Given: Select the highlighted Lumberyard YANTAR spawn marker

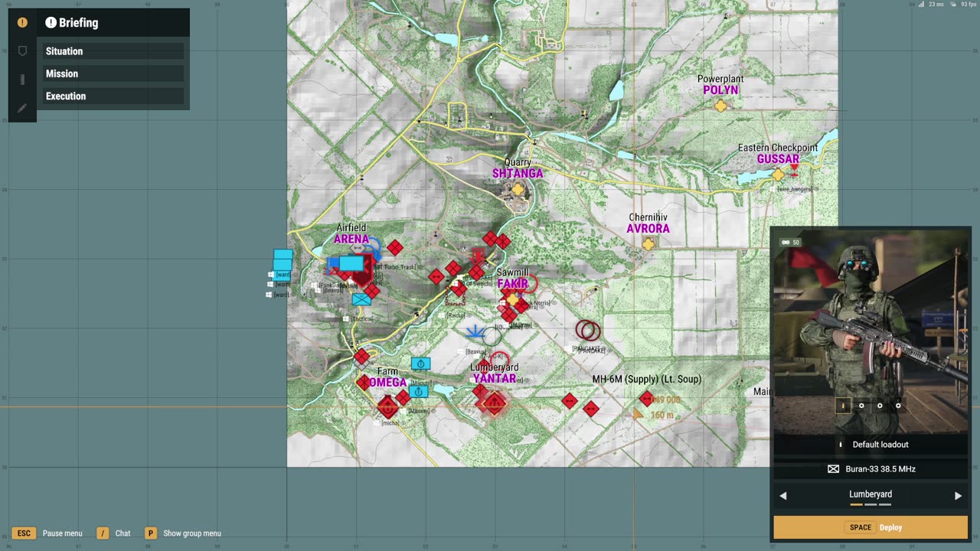Looking at the screenshot, I should (495, 403).
